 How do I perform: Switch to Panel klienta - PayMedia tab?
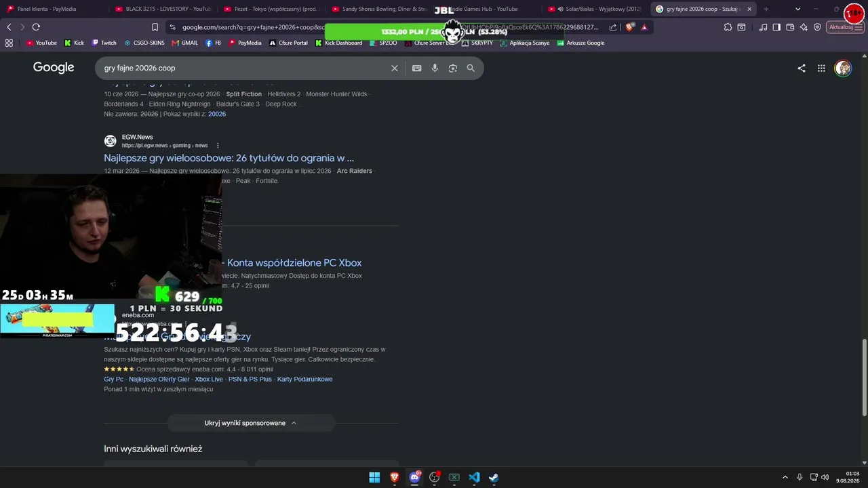[54, 9]
